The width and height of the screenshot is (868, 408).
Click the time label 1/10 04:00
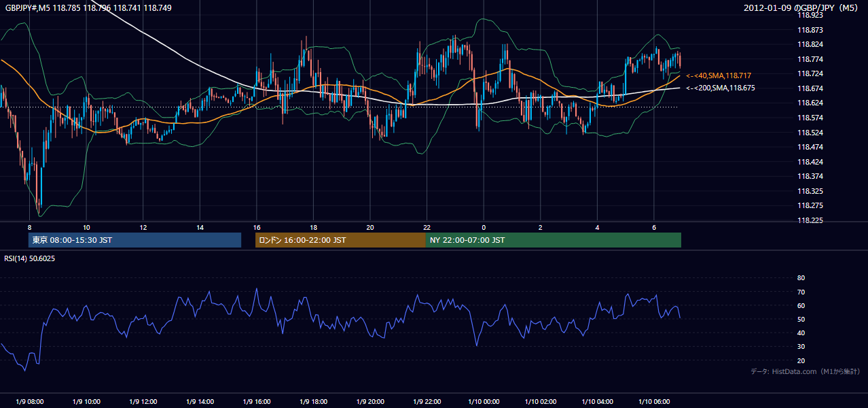[597, 401]
